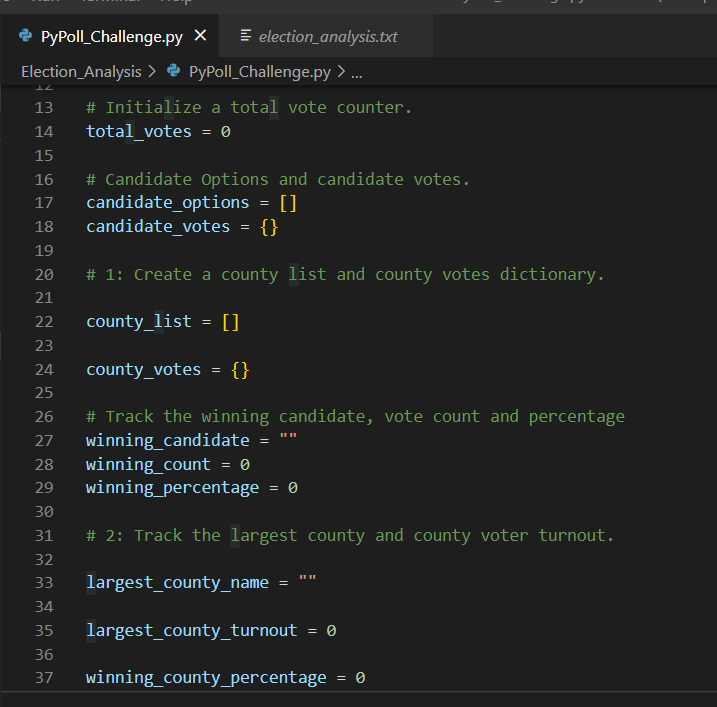Click the candidate_options variable name
Viewport: 717px width, 707px height.
tap(168, 203)
